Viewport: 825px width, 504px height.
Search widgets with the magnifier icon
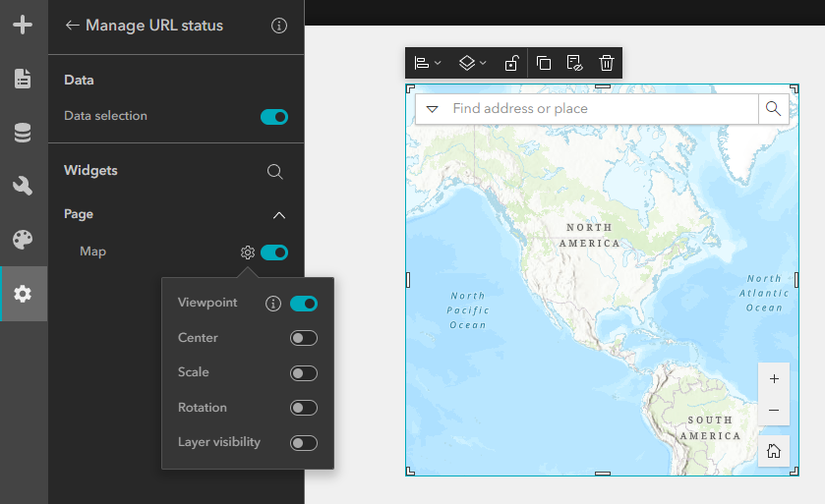[275, 172]
